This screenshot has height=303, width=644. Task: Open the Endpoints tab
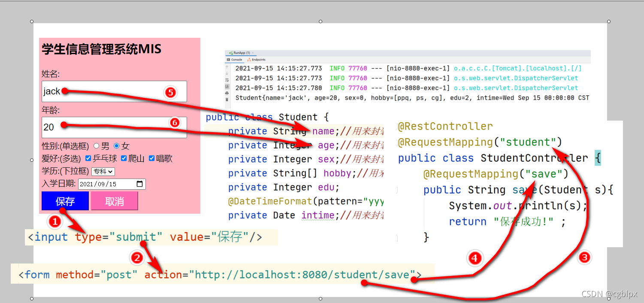(x=256, y=60)
